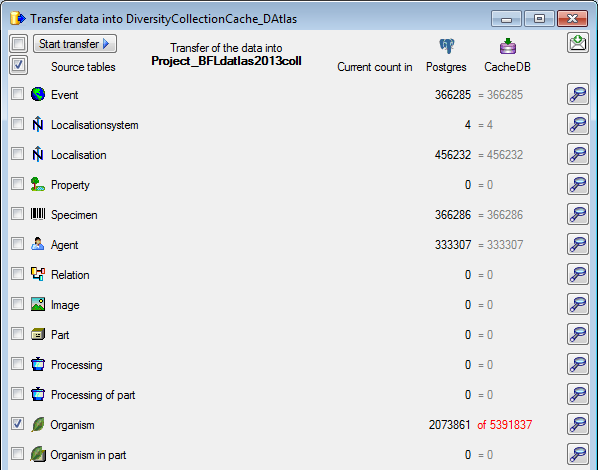Open the Specimen row magnifier
This screenshot has width=598, height=470.
578,214
